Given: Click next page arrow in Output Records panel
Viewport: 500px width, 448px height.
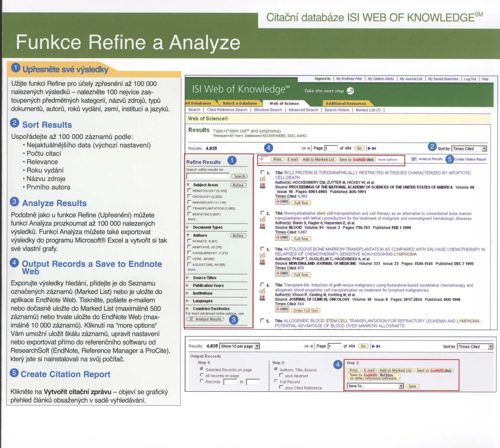Looking at the screenshot, I should point(373,346).
